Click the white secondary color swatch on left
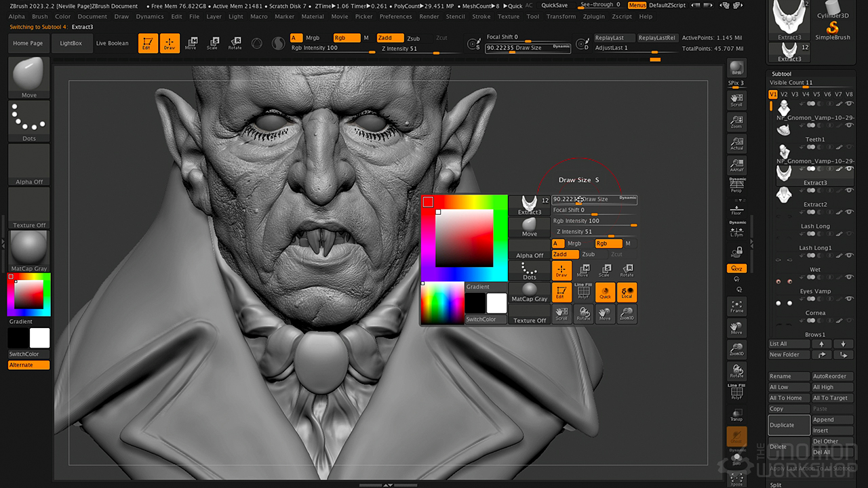The image size is (868, 488). (40, 338)
